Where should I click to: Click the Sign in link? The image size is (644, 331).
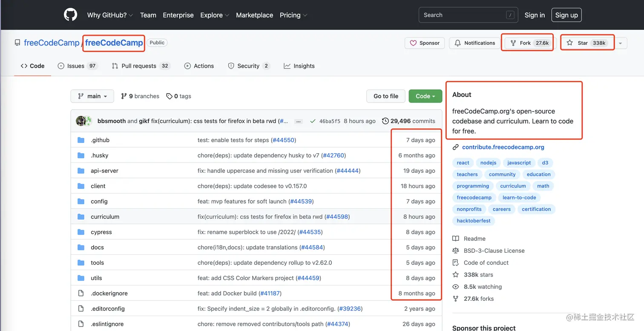(535, 15)
